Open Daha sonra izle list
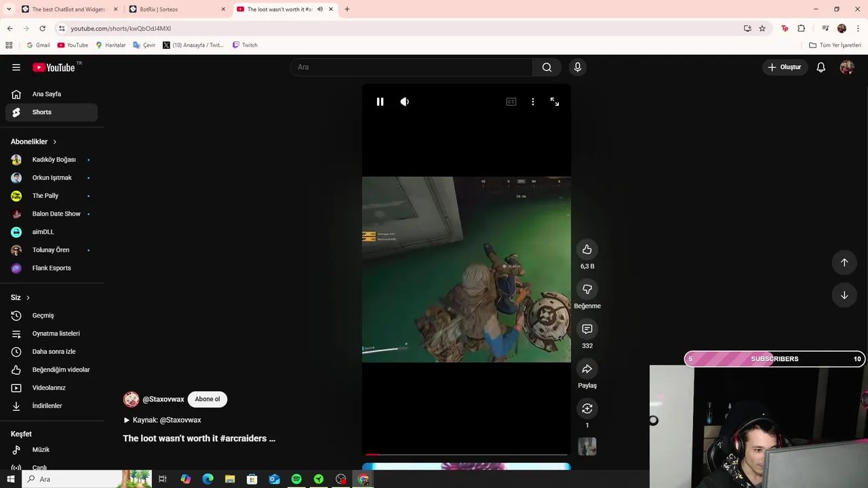Viewport: 868px width, 488px height. pyautogui.click(x=52, y=352)
